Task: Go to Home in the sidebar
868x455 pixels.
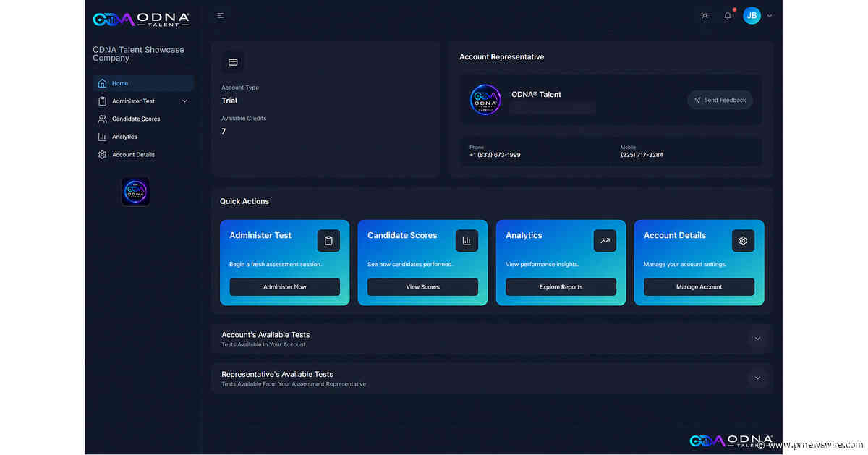Action: [143, 83]
